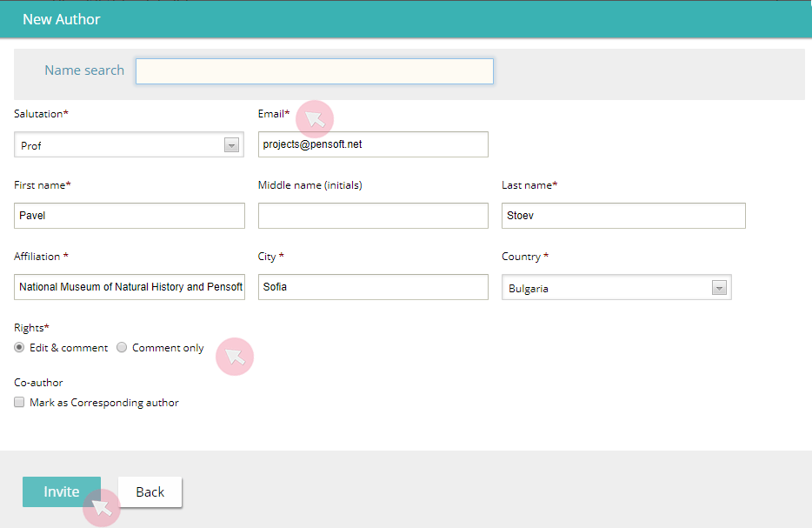Click the Salutation field showing Prof
The image size is (812, 528).
(129, 144)
